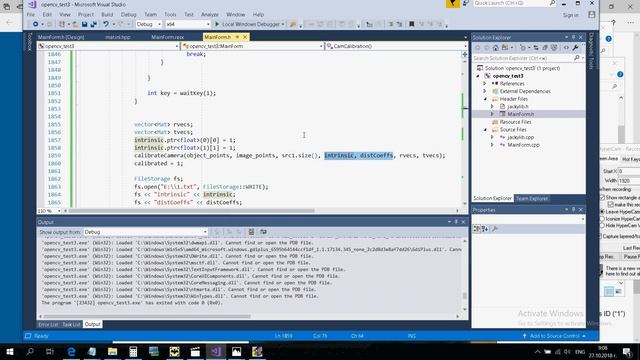Select Leave HyperCam radio option
640x360 pixels.
click(x=602, y=212)
